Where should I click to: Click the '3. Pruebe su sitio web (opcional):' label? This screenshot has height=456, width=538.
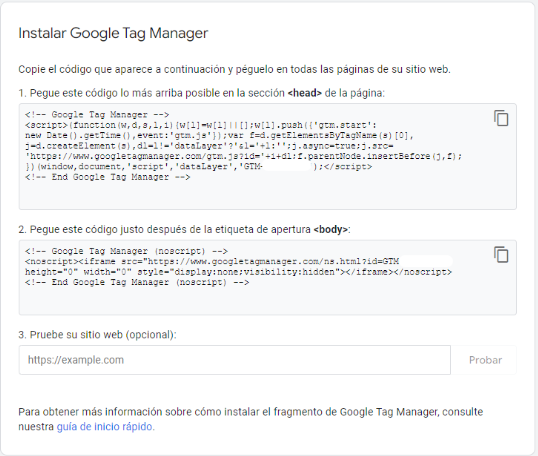97,335
